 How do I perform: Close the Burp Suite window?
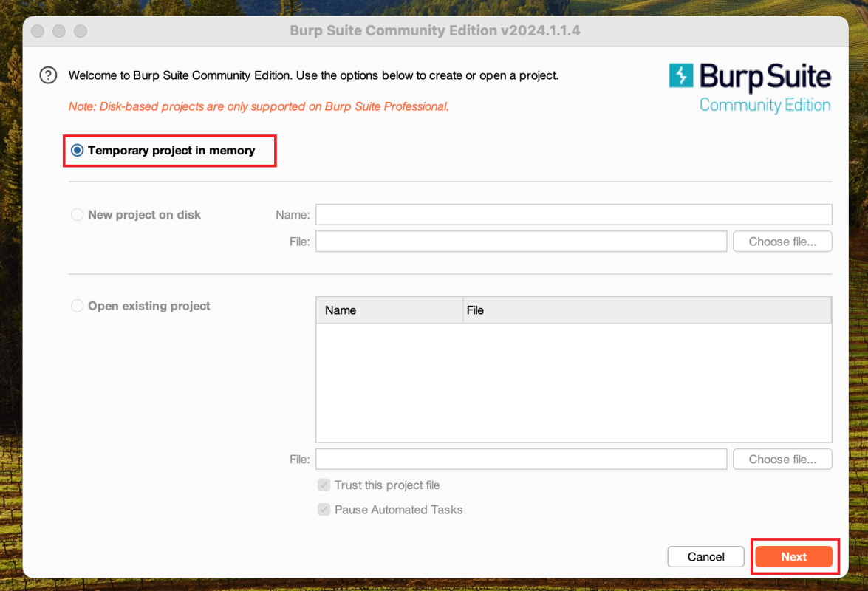38,31
